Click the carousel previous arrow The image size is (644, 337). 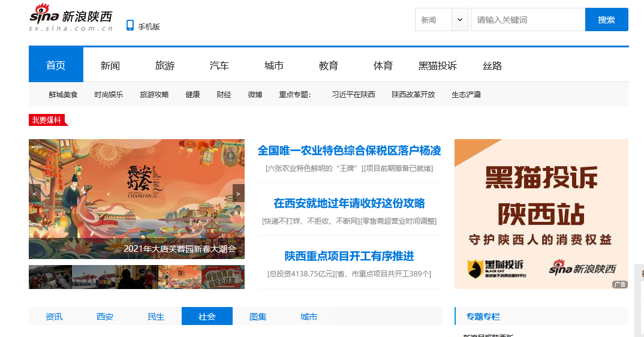coord(35,194)
